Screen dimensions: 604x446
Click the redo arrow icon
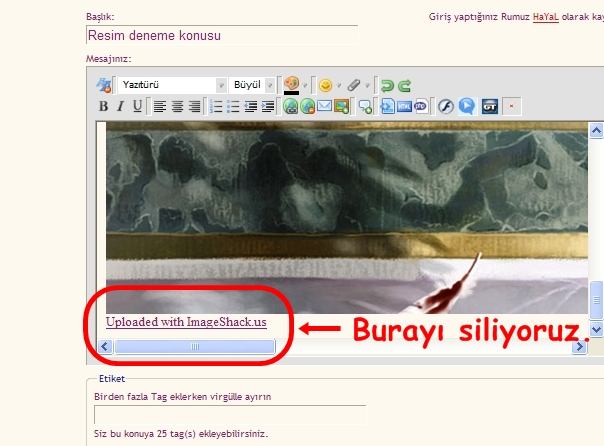404,85
